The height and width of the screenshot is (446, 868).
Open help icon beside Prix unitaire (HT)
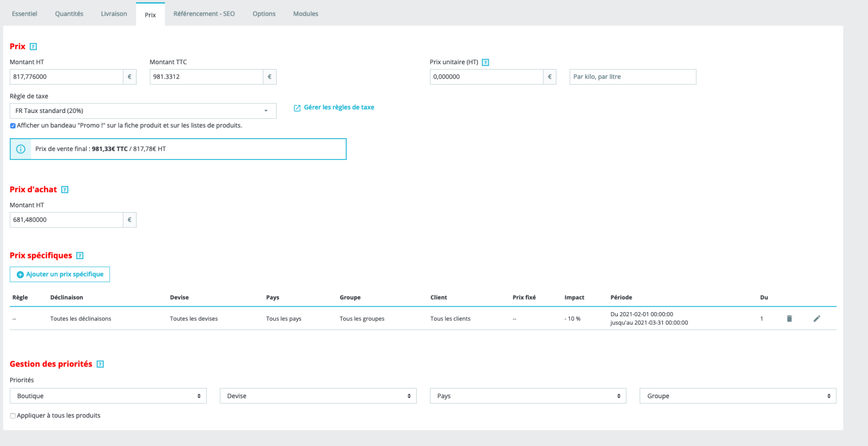[x=486, y=62]
